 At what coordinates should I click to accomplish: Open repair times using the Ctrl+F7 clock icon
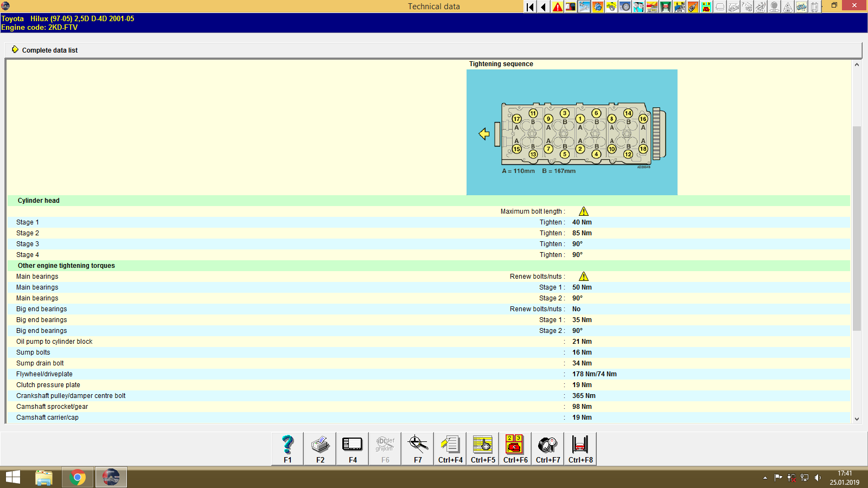click(x=547, y=446)
